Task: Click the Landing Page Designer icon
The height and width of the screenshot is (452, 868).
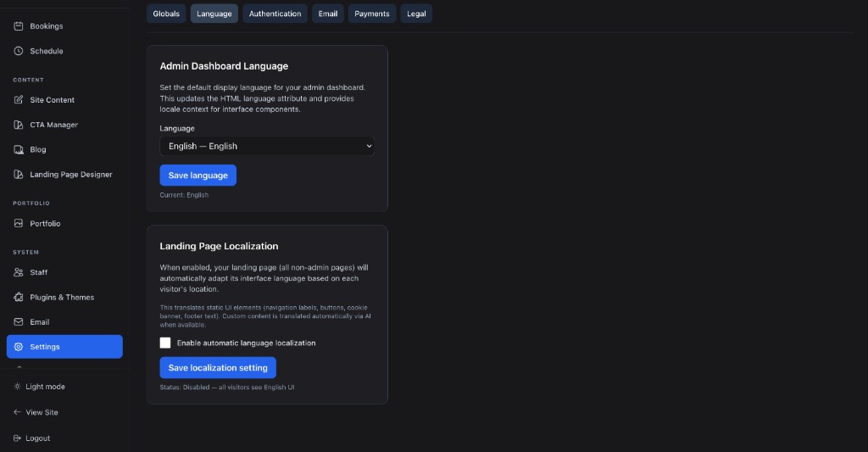Action: pyautogui.click(x=19, y=175)
